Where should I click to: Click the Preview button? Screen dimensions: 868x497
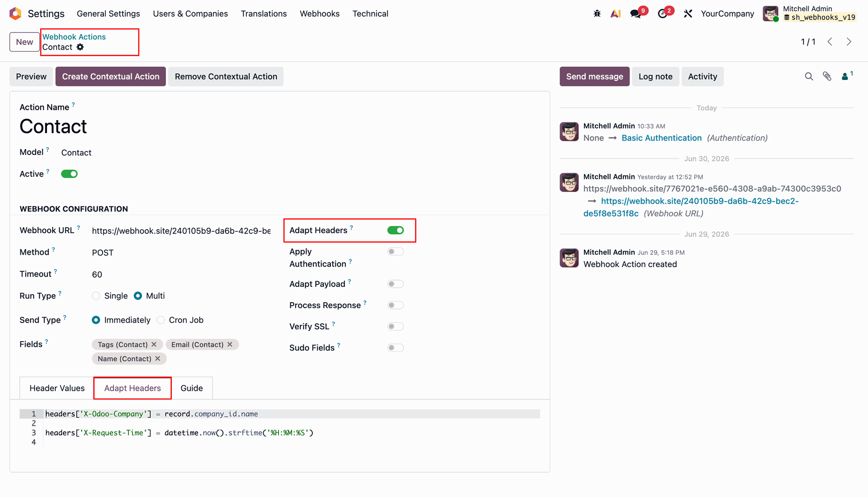click(x=31, y=76)
